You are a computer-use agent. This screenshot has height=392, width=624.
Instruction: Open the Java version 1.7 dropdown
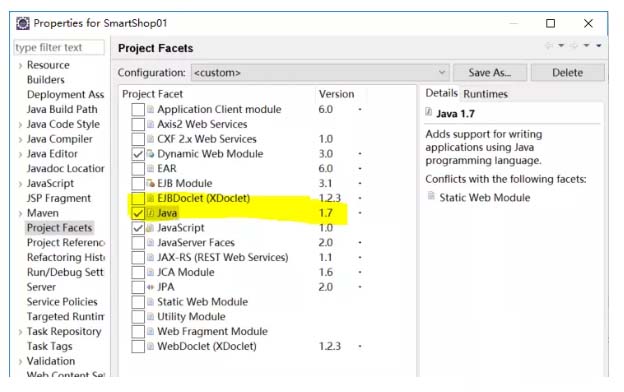[x=360, y=213]
